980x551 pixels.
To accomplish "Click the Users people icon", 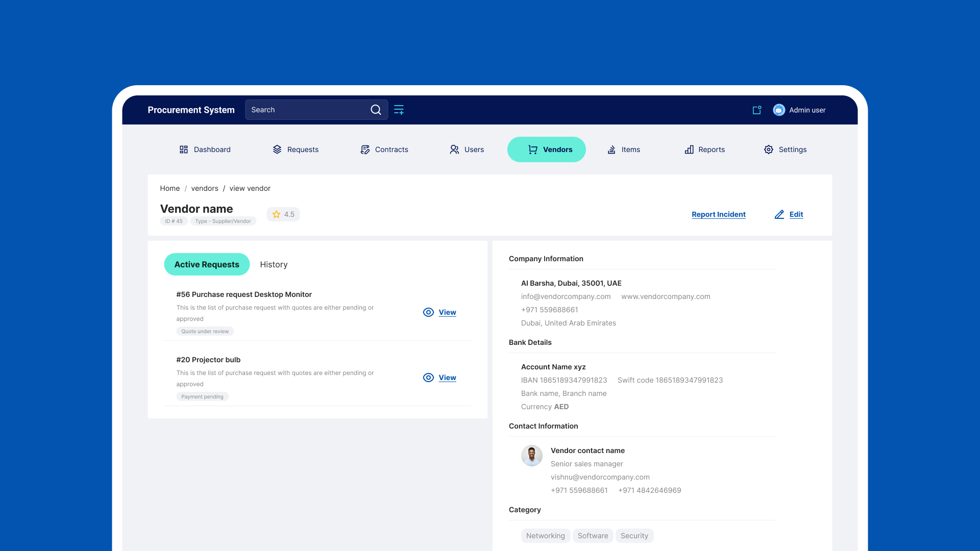I will tap(454, 149).
